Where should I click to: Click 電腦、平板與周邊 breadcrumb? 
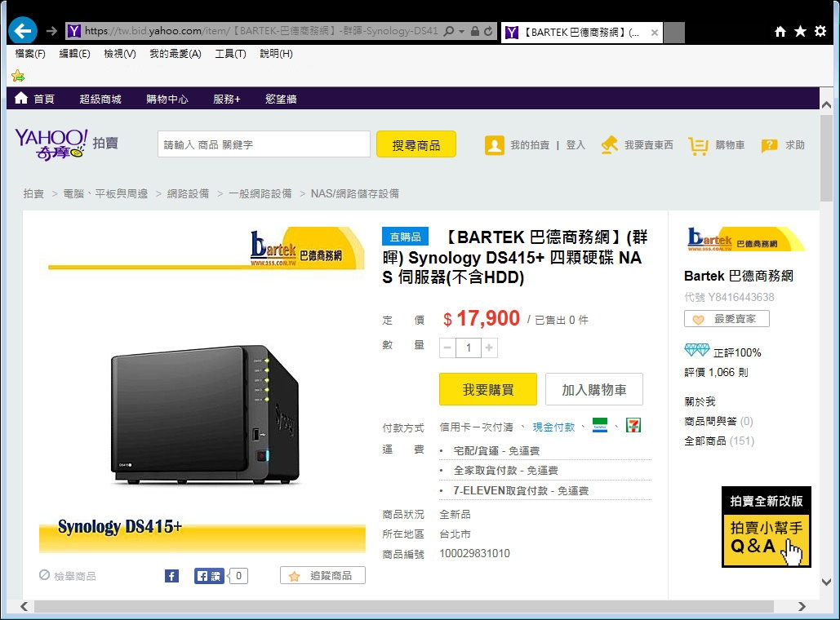click(105, 194)
